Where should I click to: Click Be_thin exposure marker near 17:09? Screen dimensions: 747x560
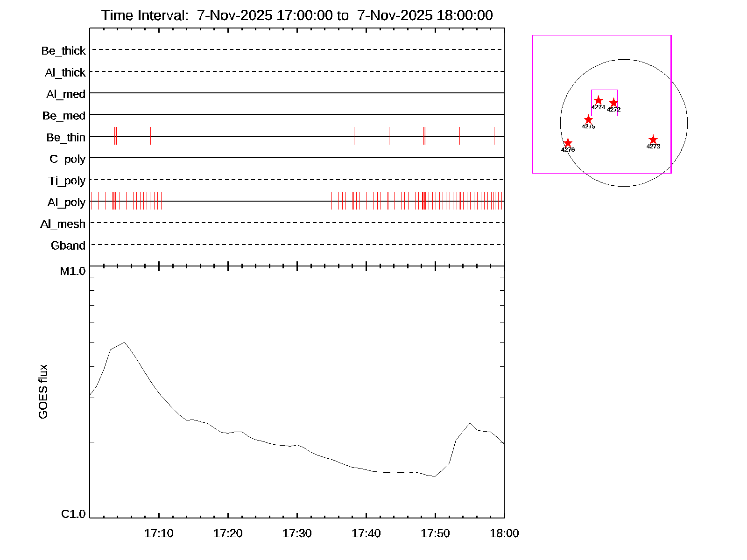(150, 136)
